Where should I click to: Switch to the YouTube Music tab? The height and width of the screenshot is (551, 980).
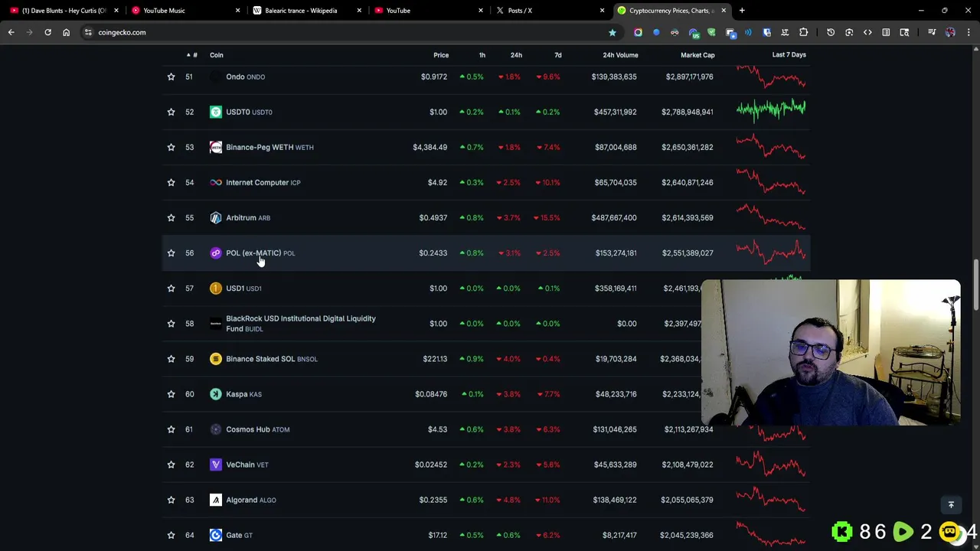[184, 11]
